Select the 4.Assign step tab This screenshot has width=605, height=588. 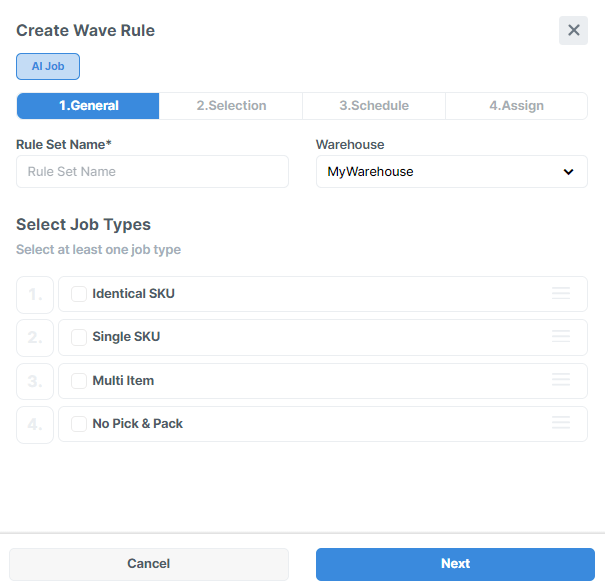(516, 106)
